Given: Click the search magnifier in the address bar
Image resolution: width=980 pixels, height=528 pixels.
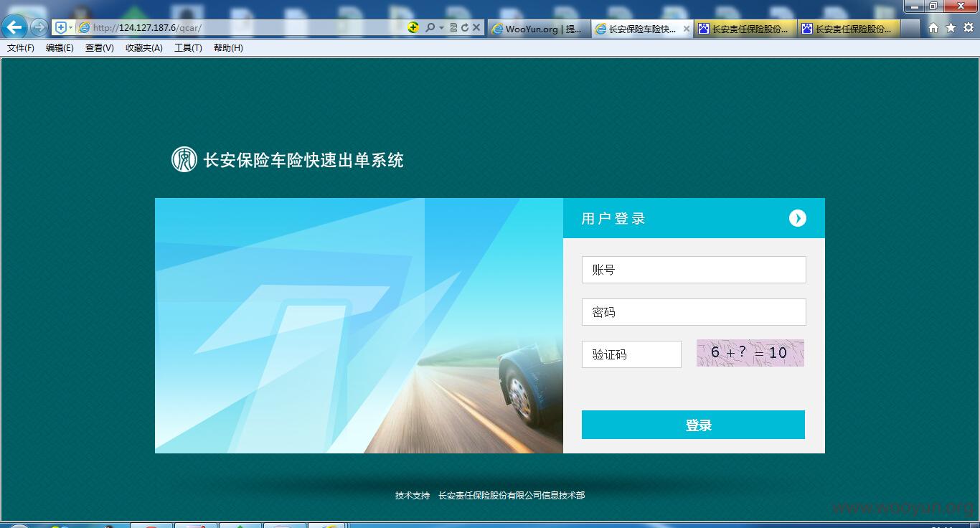Looking at the screenshot, I should [430, 27].
